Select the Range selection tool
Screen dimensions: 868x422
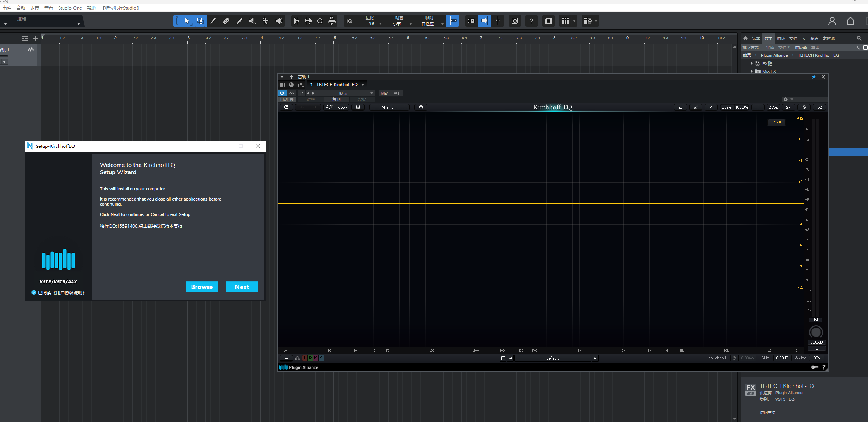(x=200, y=21)
